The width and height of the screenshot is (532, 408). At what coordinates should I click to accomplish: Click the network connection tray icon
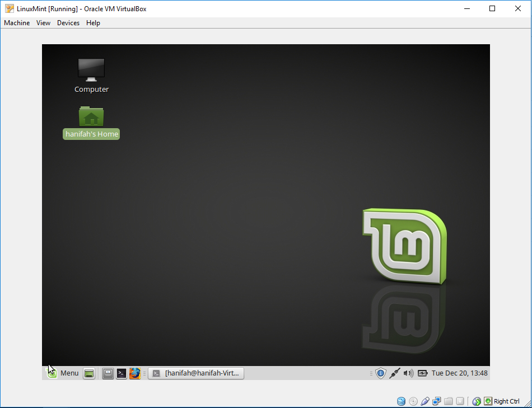pos(395,373)
